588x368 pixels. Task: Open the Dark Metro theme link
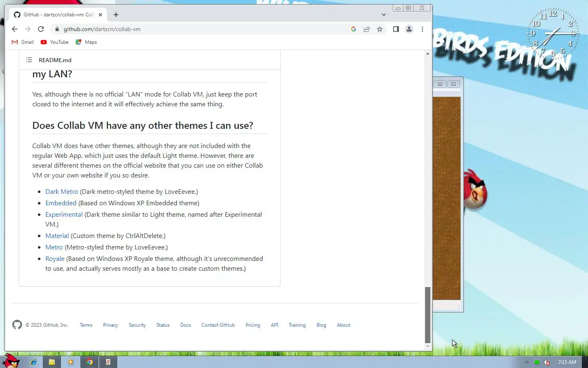[x=62, y=191]
